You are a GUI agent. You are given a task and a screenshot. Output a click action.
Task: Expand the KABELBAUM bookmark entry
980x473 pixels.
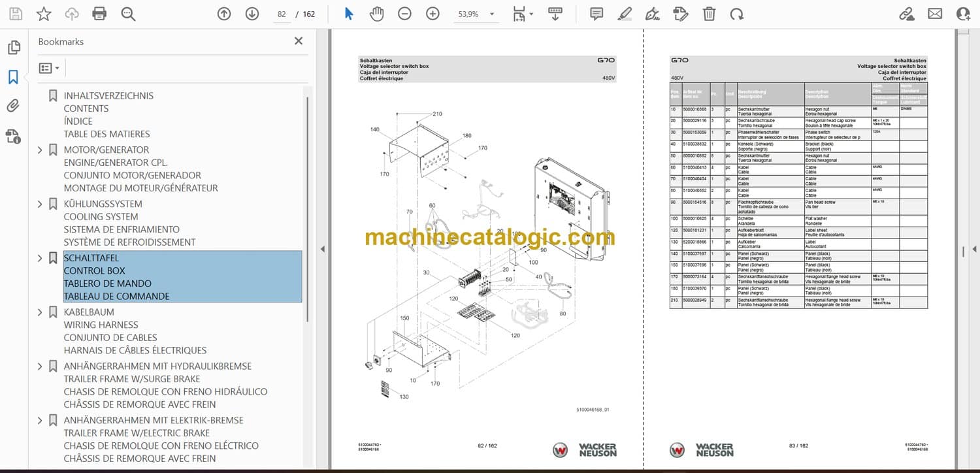point(40,312)
